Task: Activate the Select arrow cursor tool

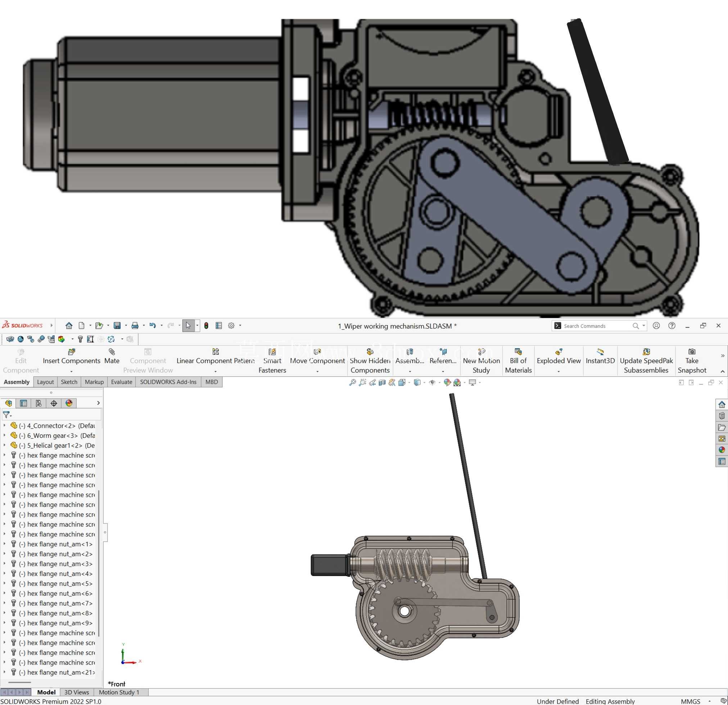Action: tap(188, 325)
